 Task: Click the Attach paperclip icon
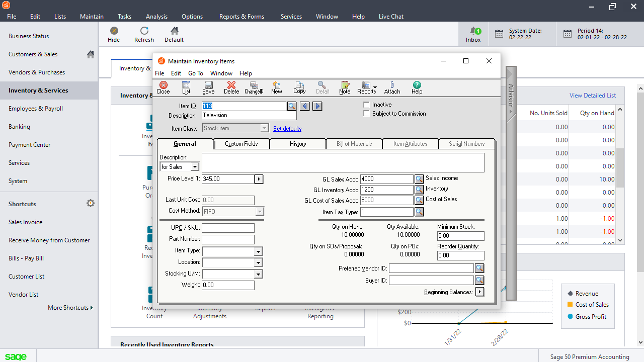[x=392, y=87]
